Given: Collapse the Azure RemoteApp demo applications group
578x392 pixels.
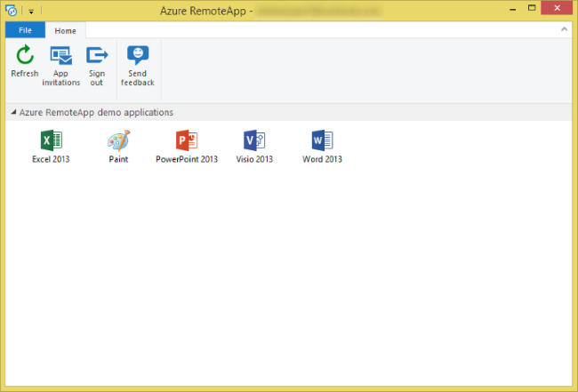Looking at the screenshot, I should 13,112.
